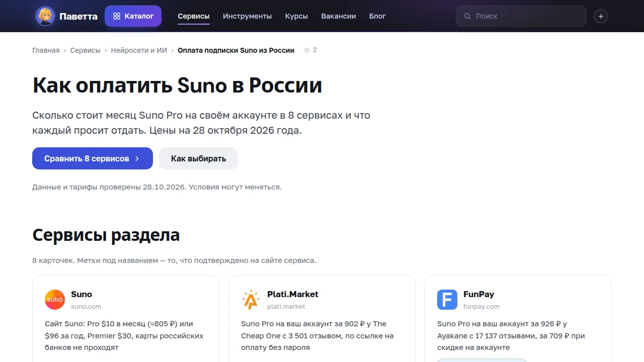Click the plati.market domain text
Image resolution: width=644 pixels, height=362 pixels.
pyautogui.click(x=286, y=306)
